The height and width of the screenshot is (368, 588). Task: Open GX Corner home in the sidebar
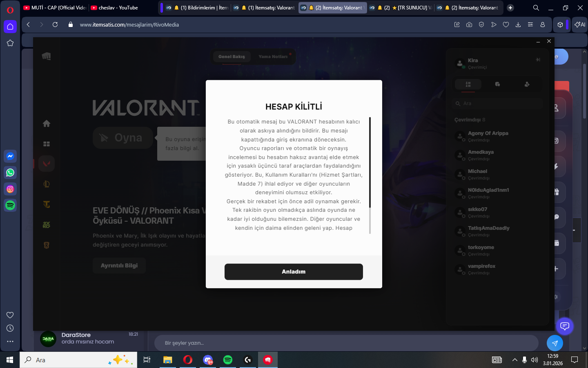pos(10,27)
